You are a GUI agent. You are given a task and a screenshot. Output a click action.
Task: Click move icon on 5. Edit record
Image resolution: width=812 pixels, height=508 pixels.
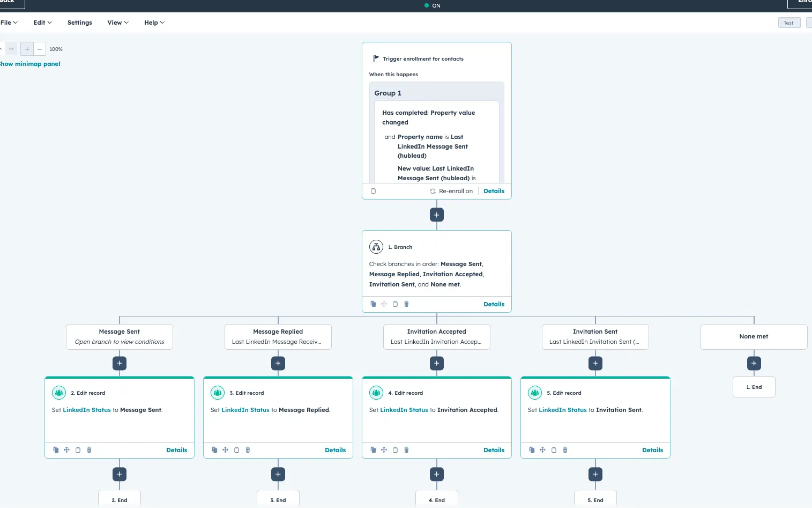[542, 450]
